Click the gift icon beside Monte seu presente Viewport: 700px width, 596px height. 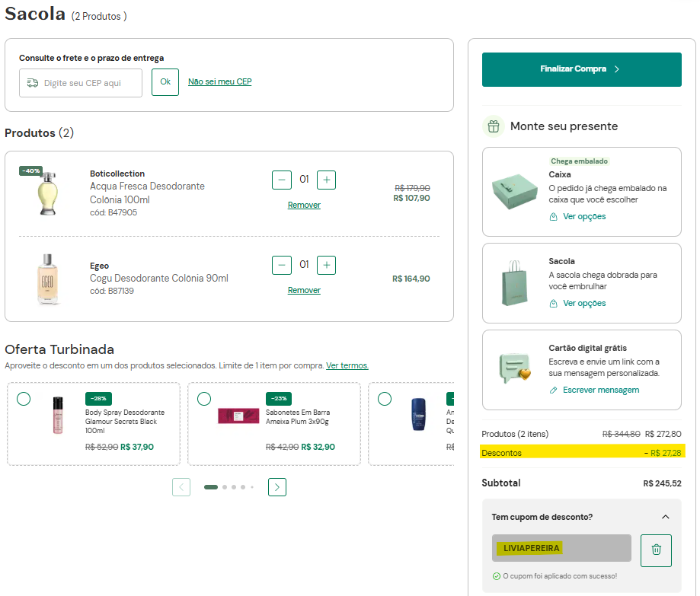tap(494, 126)
